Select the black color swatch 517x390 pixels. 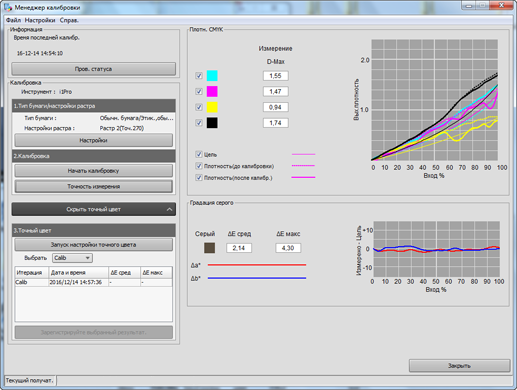[212, 123]
